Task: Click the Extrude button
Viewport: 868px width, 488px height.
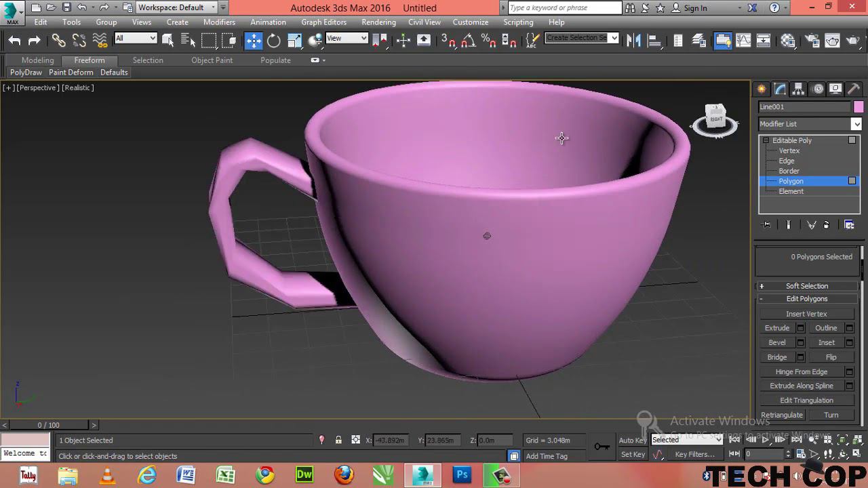Action: (x=777, y=328)
